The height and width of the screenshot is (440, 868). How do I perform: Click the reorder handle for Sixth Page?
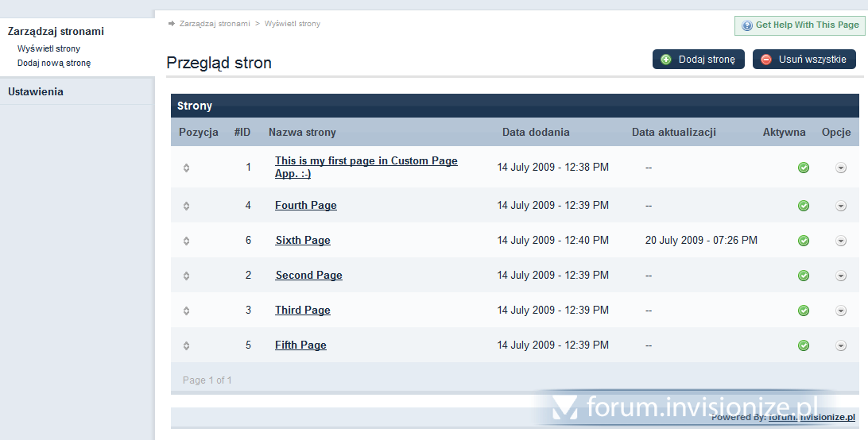(186, 241)
